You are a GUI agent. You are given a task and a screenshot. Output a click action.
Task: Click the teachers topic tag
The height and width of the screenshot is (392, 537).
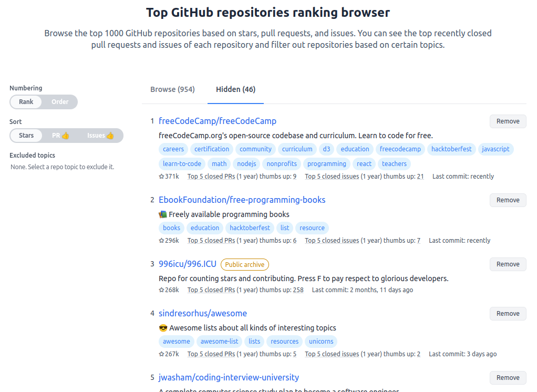click(x=394, y=163)
